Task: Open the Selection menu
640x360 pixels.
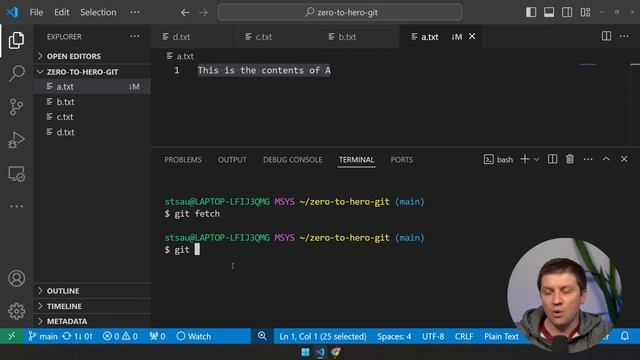Action: 98,12
